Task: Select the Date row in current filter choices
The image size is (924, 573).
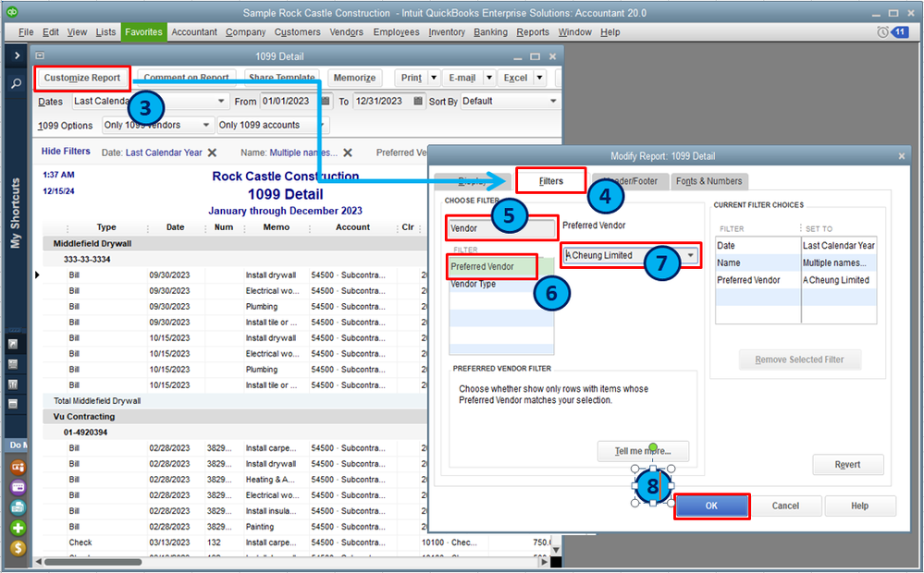Action: 795,246
